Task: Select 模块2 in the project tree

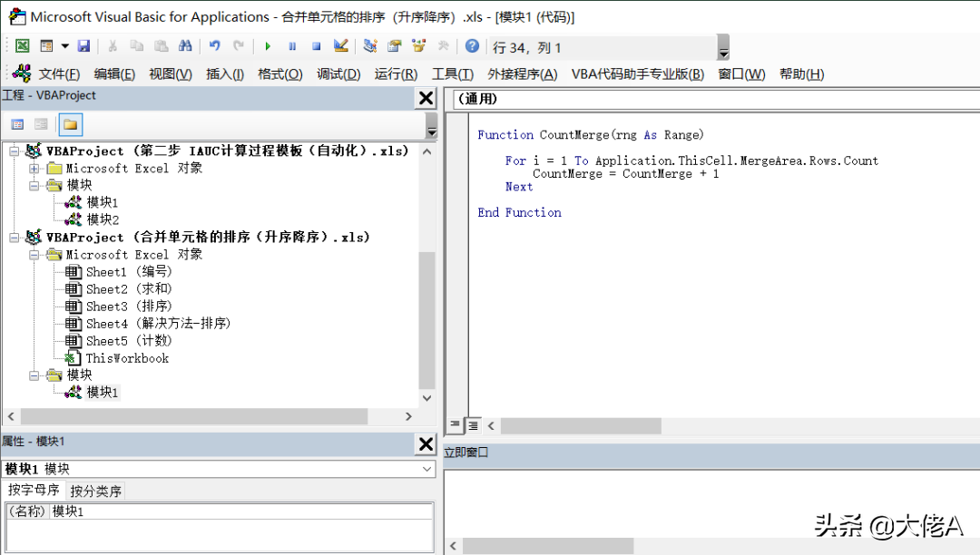Action: (103, 219)
